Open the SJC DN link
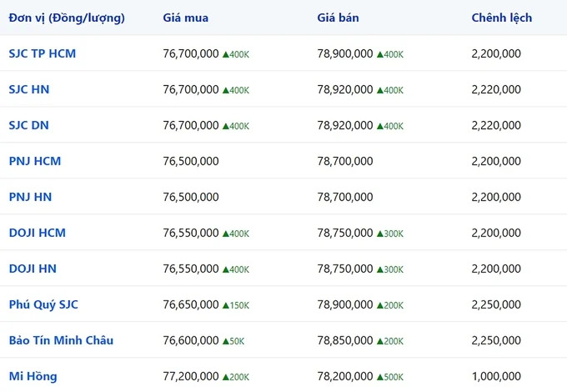This screenshot has height=392, width=567. (x=29, y=125)
